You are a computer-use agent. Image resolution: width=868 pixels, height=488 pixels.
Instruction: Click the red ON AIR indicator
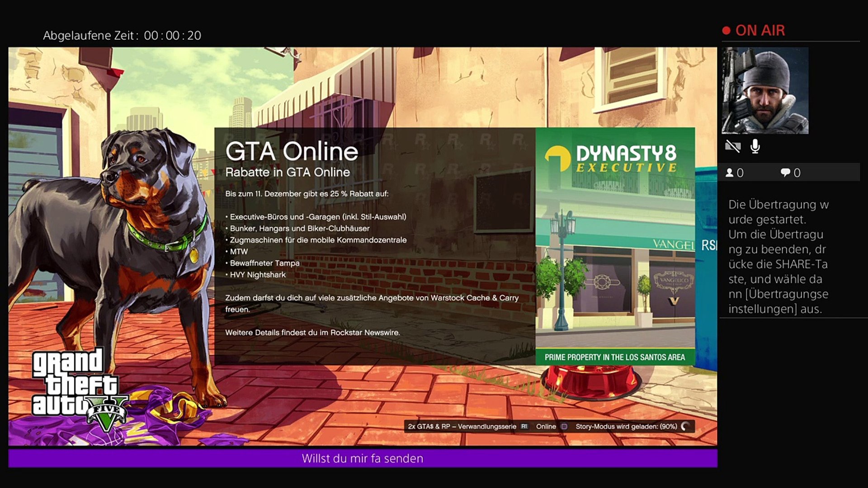coord(754,30)
